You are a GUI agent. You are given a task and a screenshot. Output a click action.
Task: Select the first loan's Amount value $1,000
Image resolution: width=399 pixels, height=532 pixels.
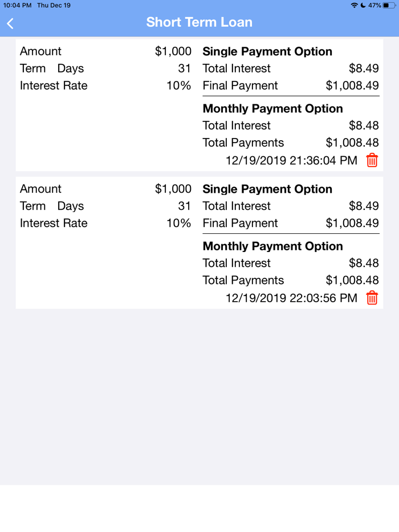[174, 51]
